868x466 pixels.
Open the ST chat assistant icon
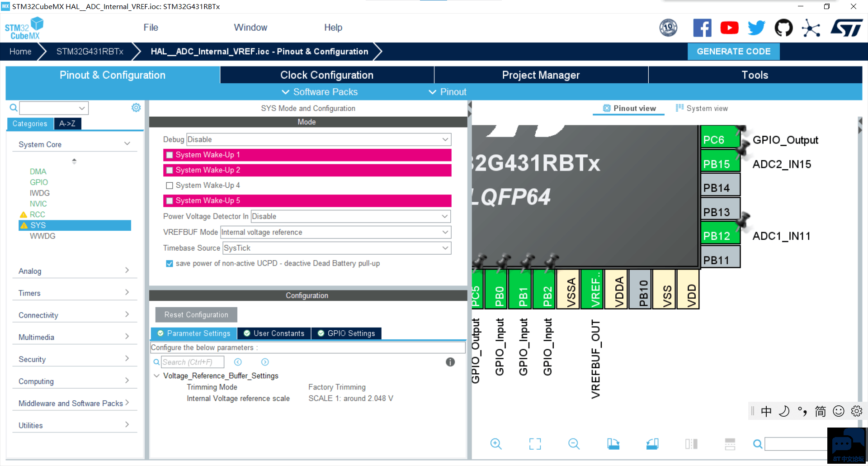(x=847, y=446)
